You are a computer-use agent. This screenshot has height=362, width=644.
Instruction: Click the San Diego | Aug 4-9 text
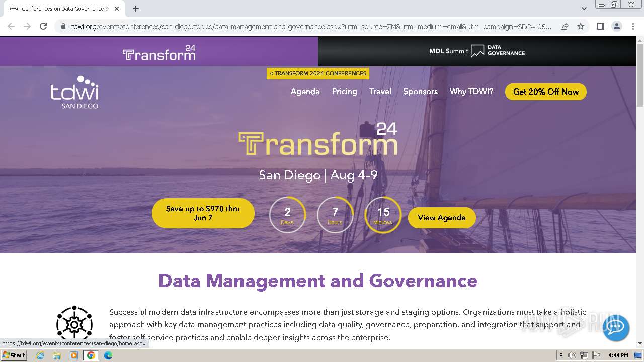(318, 175)
